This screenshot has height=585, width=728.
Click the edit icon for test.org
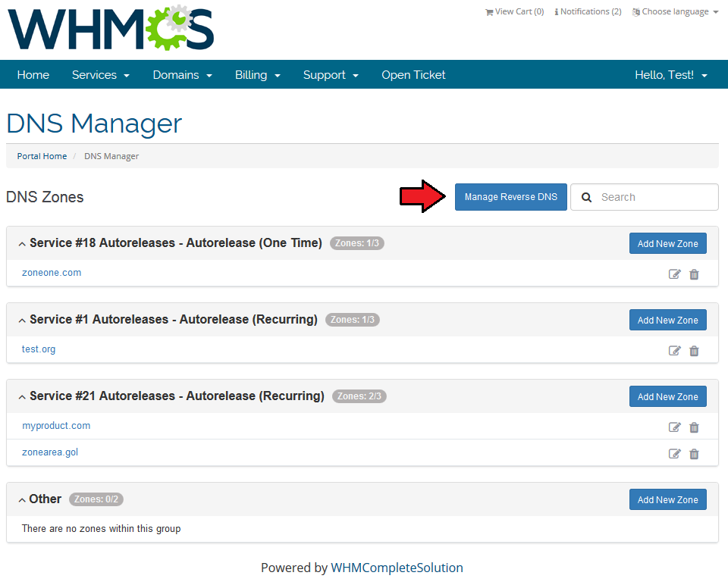(674, 351)
